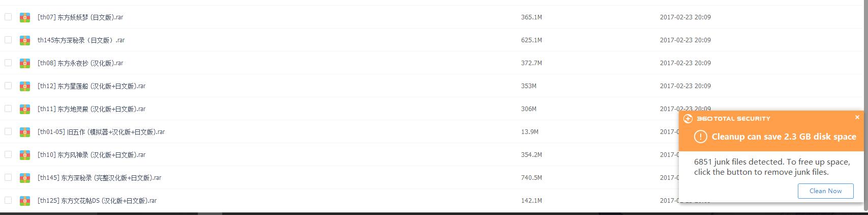Click the file icon next to [th11] 东方地灵殿
868x215 pixels.
pos(25,109)
